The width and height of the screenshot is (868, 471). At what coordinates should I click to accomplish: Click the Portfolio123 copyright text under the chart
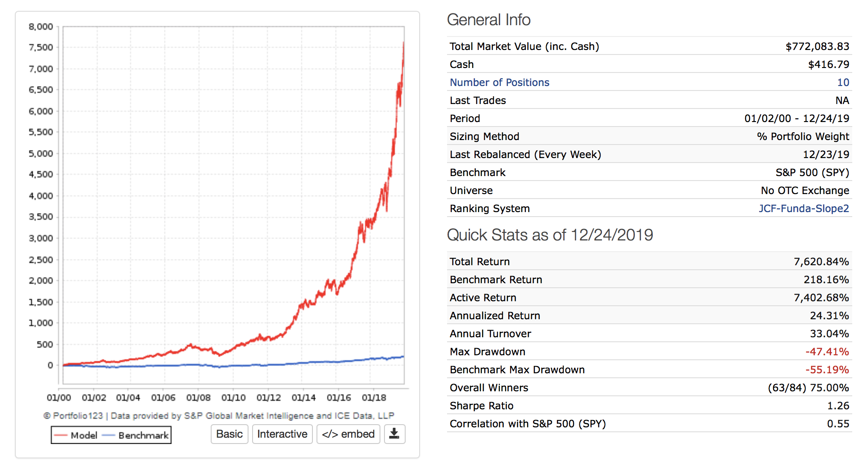219,416
